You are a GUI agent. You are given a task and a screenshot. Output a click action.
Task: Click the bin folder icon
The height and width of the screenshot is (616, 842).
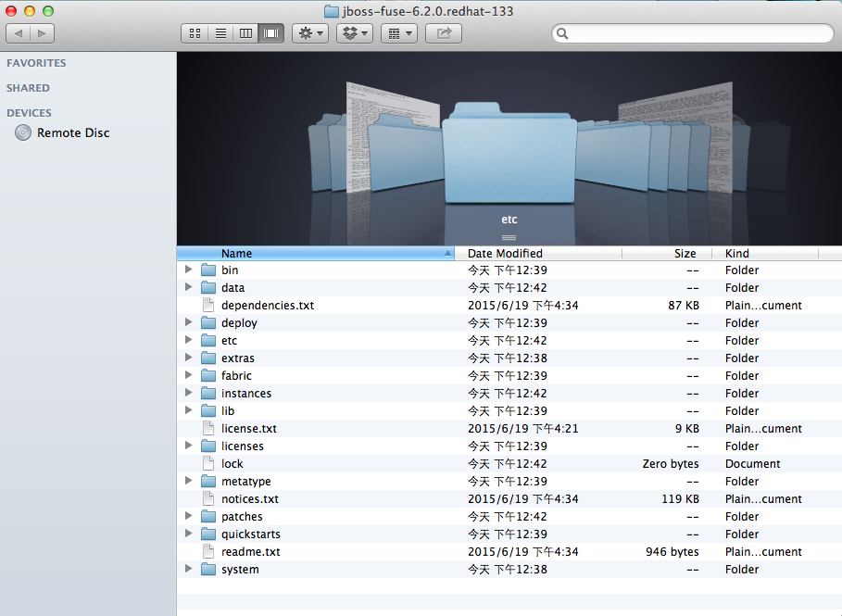point(208,270)
